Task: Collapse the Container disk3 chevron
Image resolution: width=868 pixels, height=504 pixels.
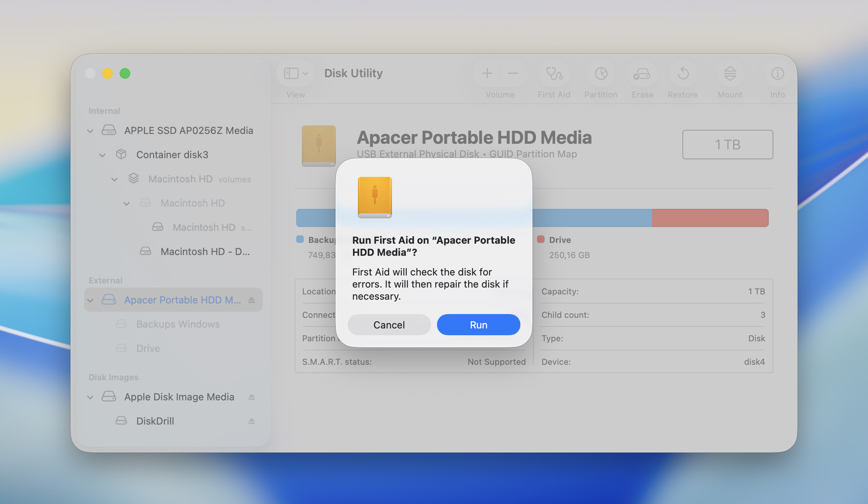Action: [102, 155]
